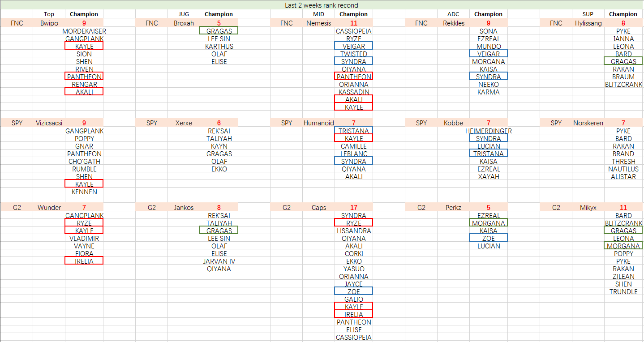Select the MORDEKAISER cell
Screen dimensions: 644x342
(84, 31)
